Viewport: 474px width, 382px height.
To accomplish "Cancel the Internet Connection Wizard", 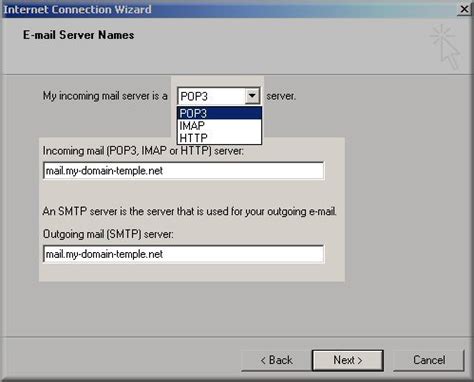I will 429,360.
